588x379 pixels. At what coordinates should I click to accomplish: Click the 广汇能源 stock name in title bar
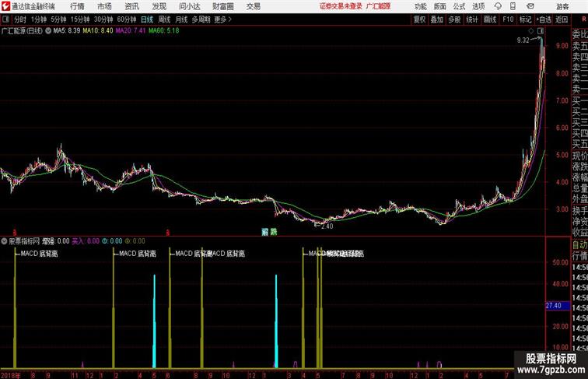(x=378, y=6)
